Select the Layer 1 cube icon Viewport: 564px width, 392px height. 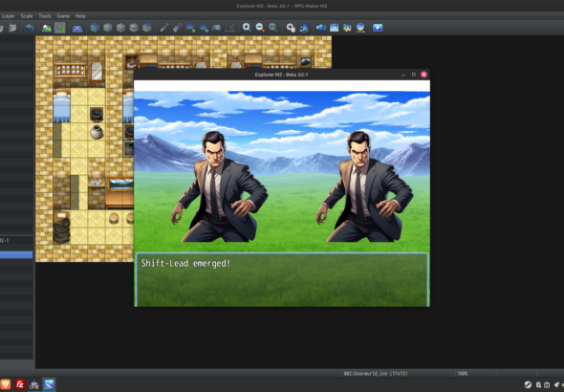tap(108, 28)
